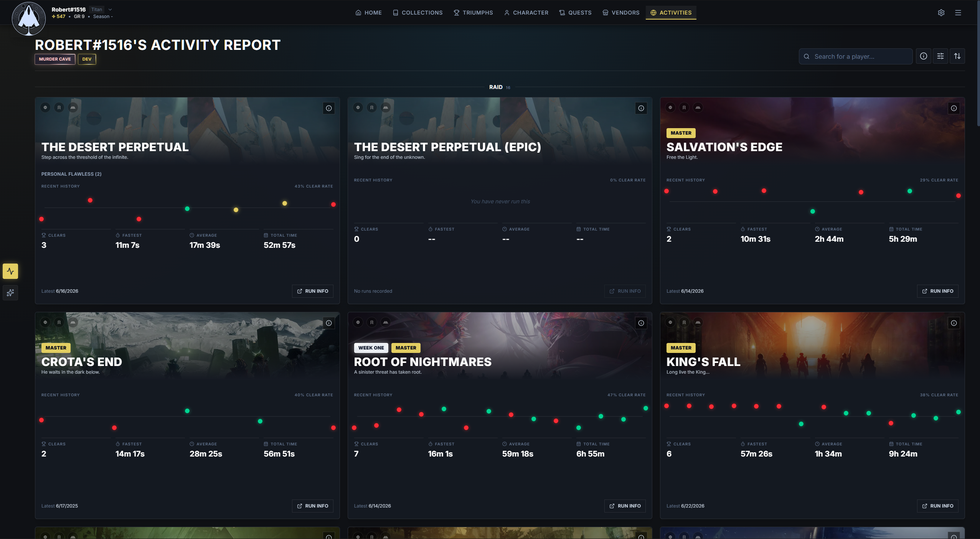Click the info button beside player search
The width and height of the screenshot is (980, 539).
coord(924,56)
